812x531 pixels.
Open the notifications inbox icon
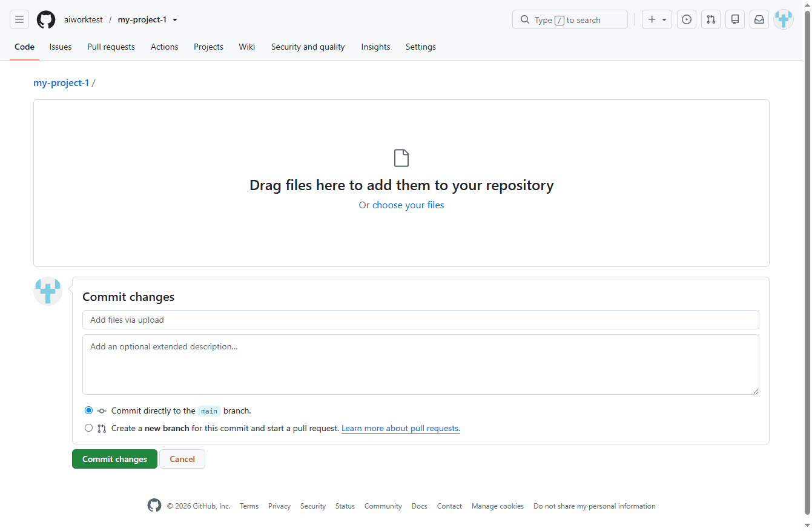(x=759, y=19)
